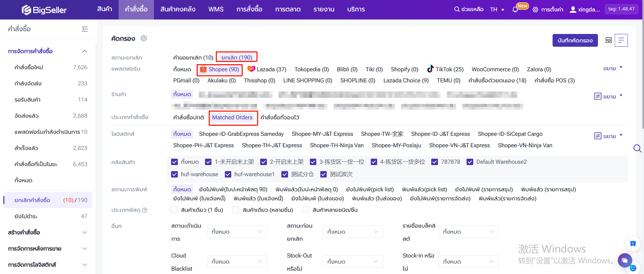
Task: Switch to card layout view icon
Action: pyautogui.click(x=608, y=40)
